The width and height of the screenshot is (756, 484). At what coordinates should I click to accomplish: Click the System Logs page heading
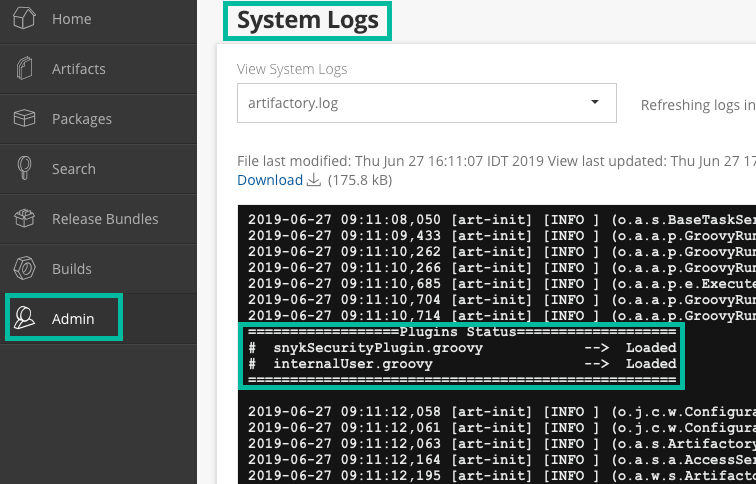(x=308, y=19)
